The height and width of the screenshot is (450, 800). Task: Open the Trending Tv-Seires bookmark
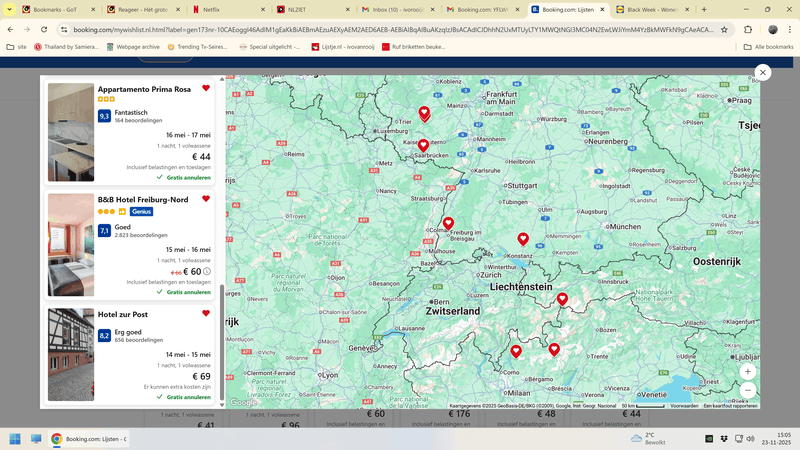(x=197, y=47)
